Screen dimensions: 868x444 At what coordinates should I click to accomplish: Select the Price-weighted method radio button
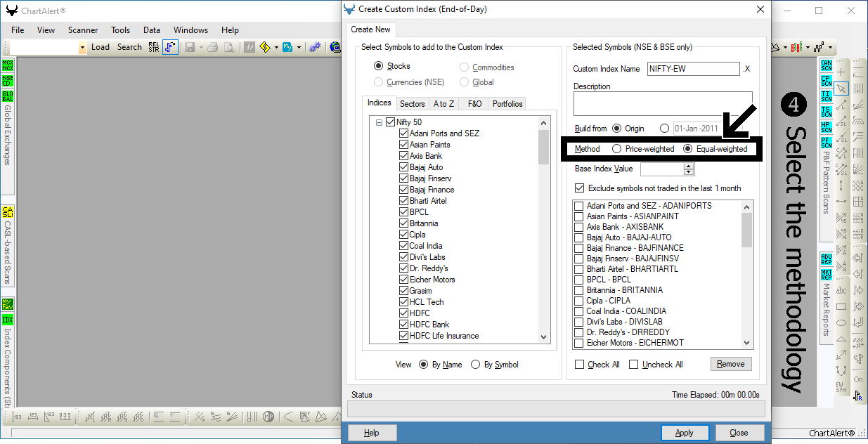coord(616,149)
